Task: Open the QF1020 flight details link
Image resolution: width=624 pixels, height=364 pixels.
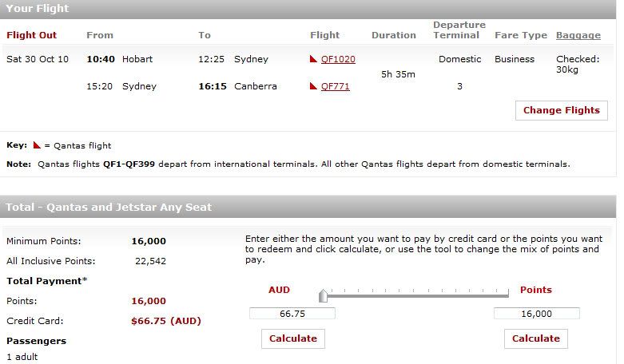Action: point(338,59)
